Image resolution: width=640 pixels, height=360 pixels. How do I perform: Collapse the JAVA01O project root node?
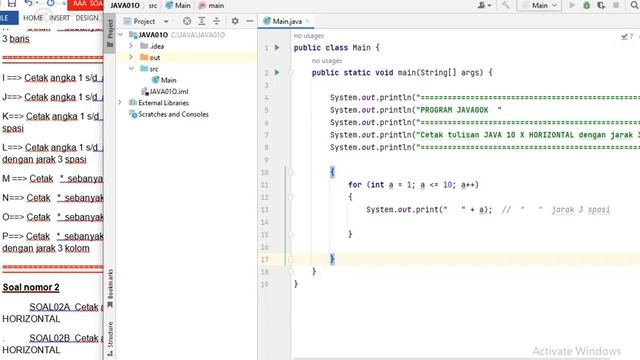point(120,35)
